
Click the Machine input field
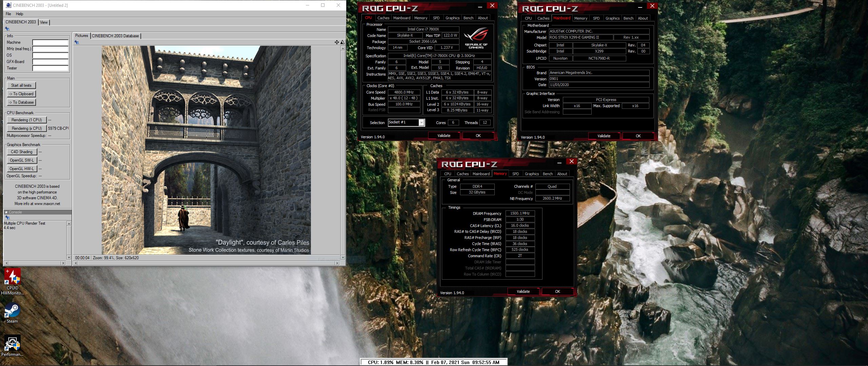(x=50, y=42)
